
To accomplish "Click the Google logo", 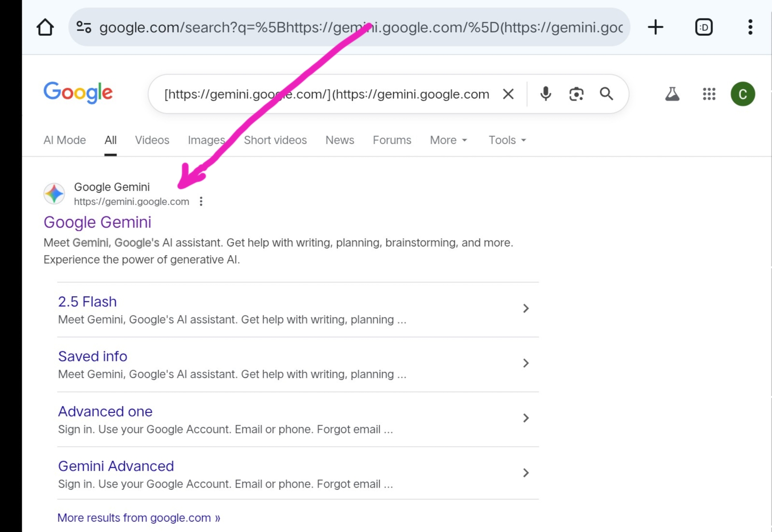I will pyautogui.click(x=78, y=93).
